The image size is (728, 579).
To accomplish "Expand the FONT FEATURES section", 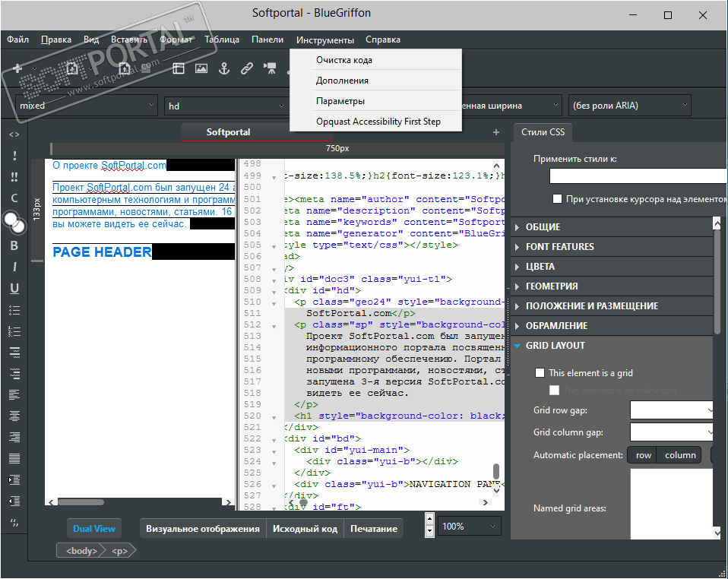I will click(612, 246).
